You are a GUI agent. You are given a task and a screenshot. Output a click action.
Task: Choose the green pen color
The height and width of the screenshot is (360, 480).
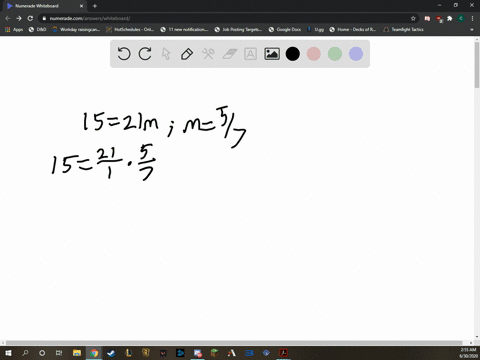click(x=335, y=54)
